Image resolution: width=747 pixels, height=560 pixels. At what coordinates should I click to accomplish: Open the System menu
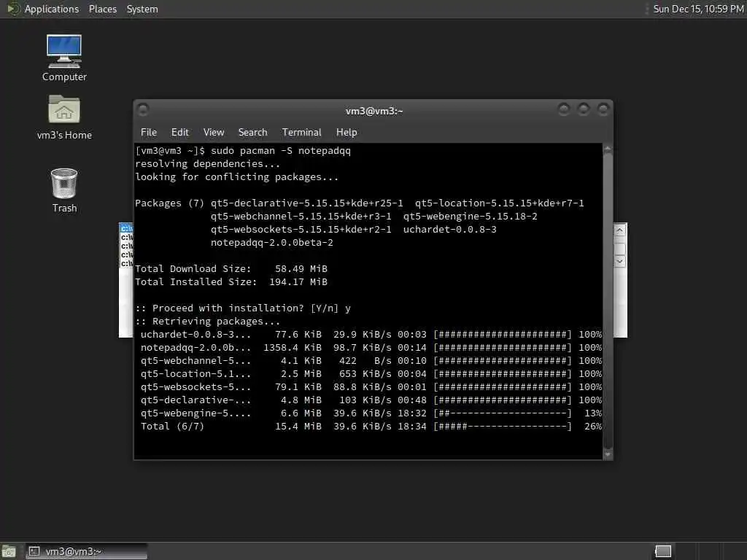click(142, 9)
